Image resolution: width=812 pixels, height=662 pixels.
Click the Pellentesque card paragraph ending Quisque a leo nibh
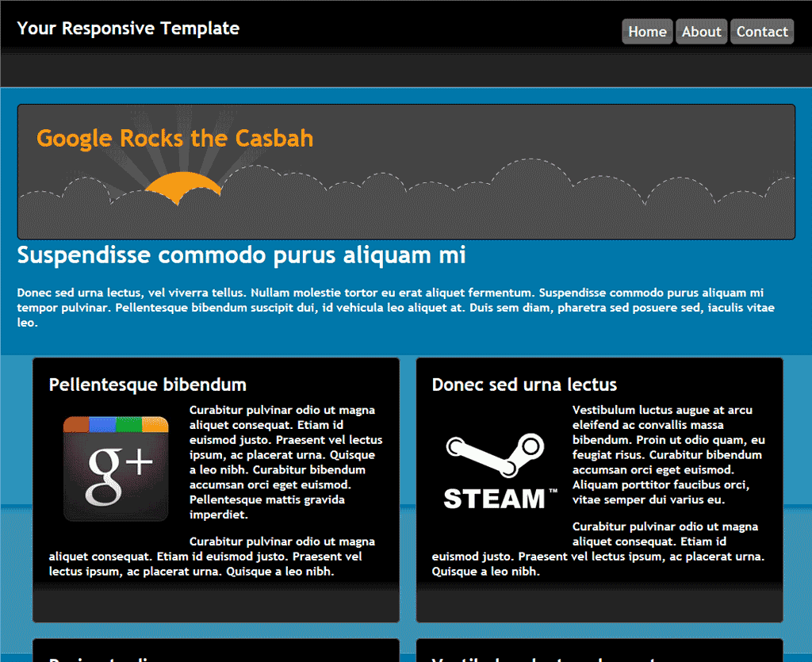tap(213, 557)
